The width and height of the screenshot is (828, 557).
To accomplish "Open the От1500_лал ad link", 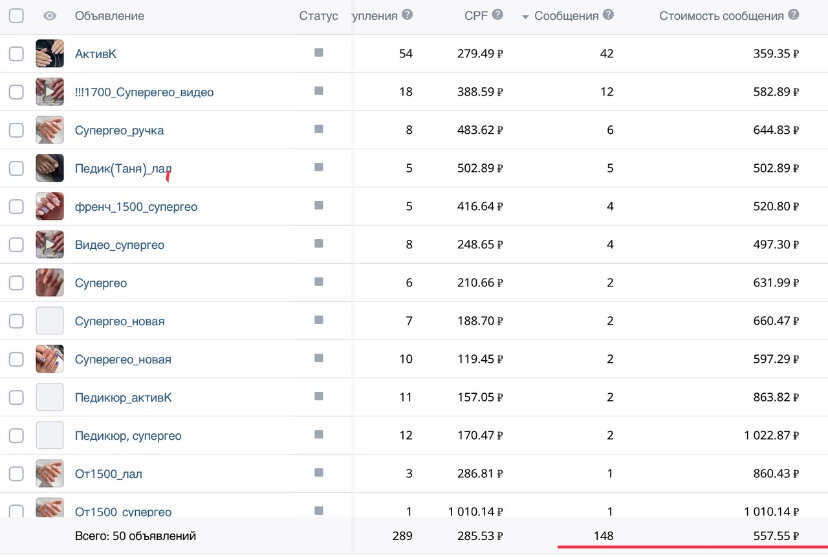I will click(108, 474).
